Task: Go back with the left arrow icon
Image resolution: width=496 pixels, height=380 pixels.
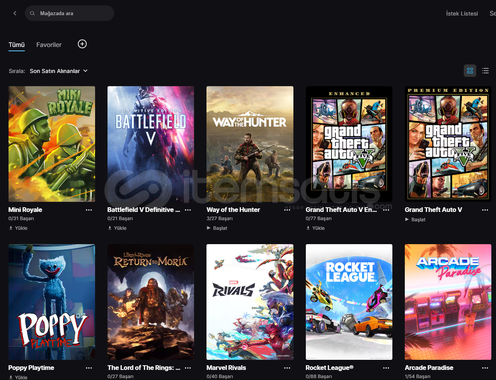Action: coord(15,13)
